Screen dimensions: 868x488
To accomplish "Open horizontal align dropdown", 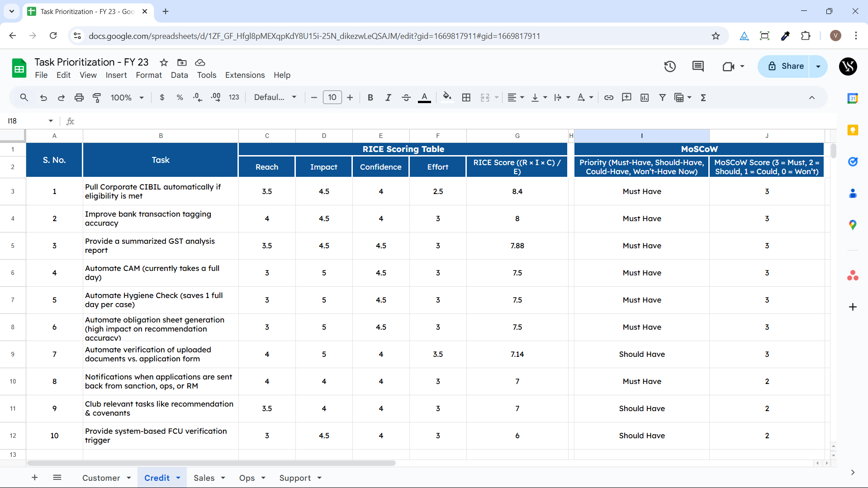I will (x=516, y=97).
